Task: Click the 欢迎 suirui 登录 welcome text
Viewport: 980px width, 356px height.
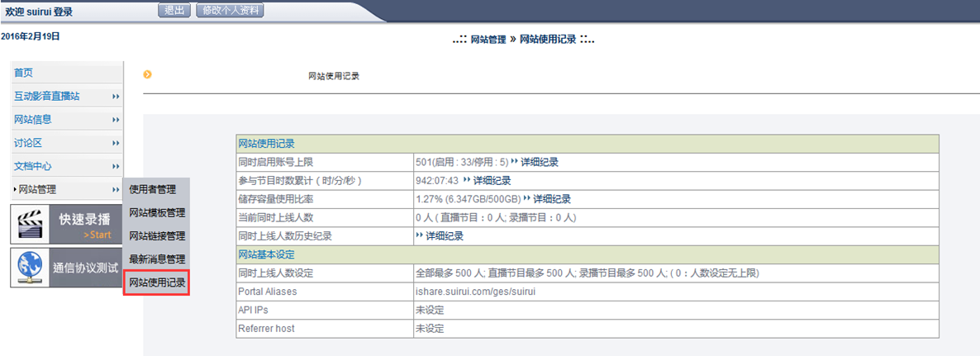Action: (x=40, y=12)
